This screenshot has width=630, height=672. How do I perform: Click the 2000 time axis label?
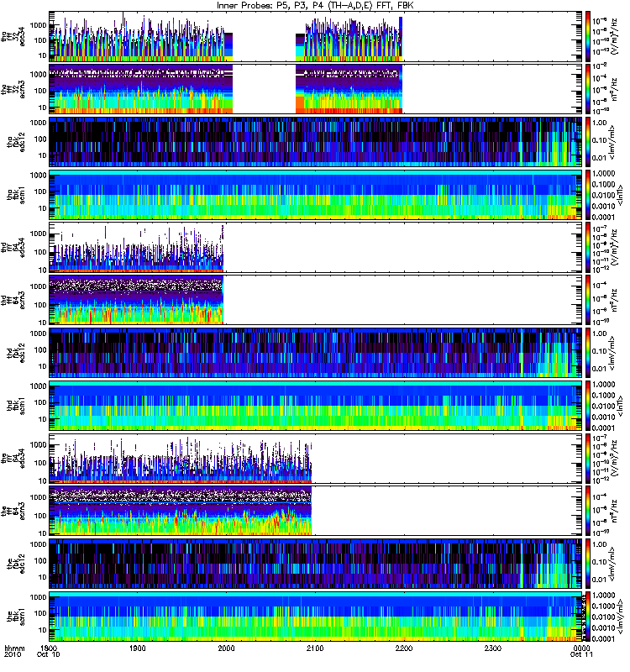[x=226, y=648]
